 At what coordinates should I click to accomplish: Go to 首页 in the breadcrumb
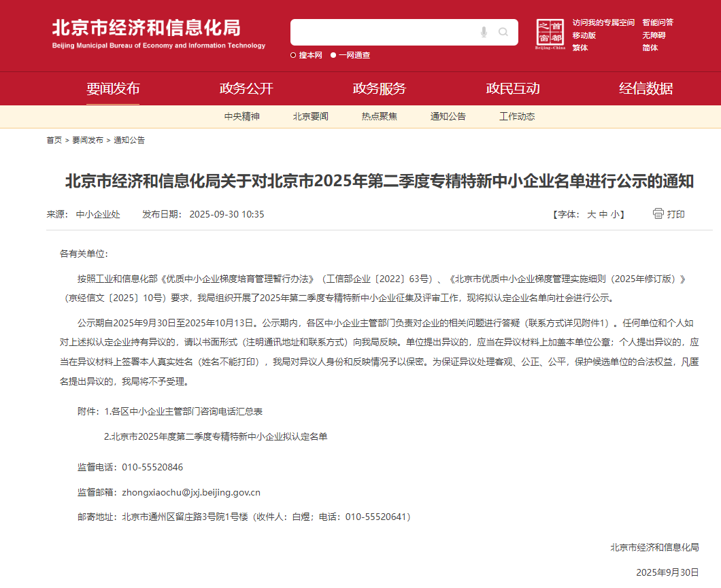tap(54, 140)
